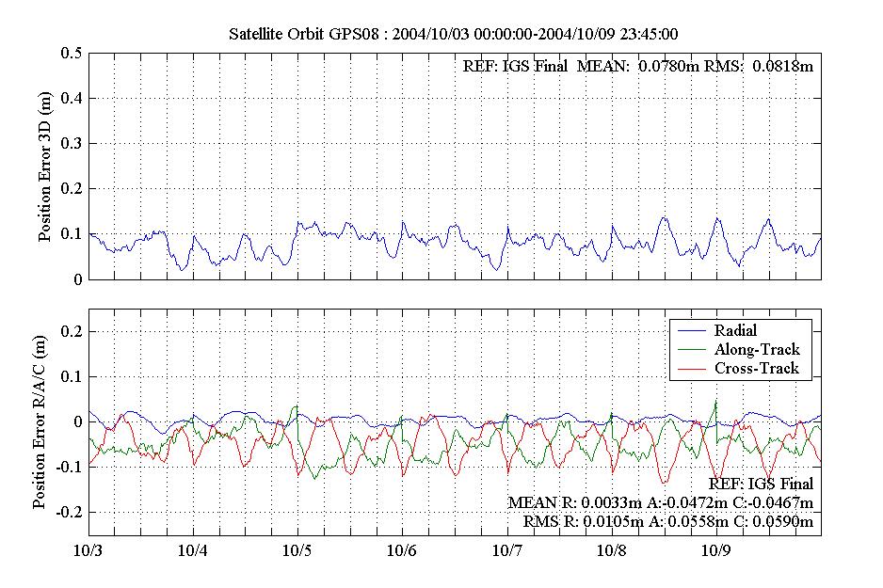Click the red Cross-Track line sample in legend

692,369
